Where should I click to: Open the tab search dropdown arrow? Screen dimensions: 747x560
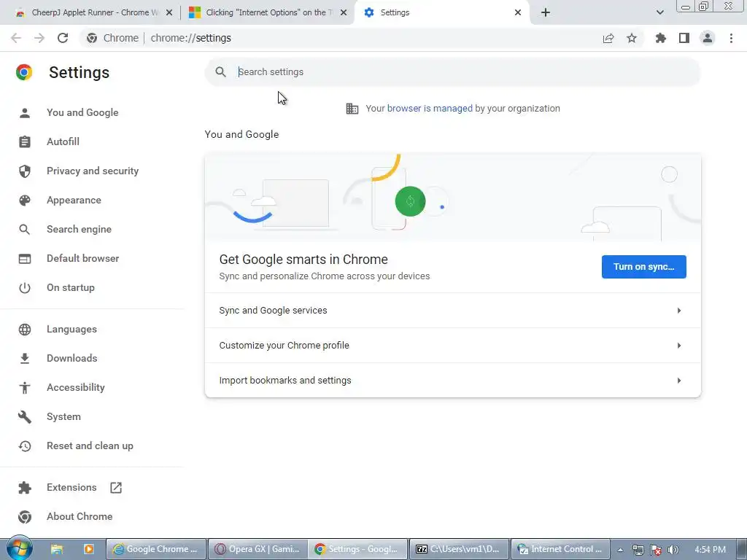click(x=659, y=12)
